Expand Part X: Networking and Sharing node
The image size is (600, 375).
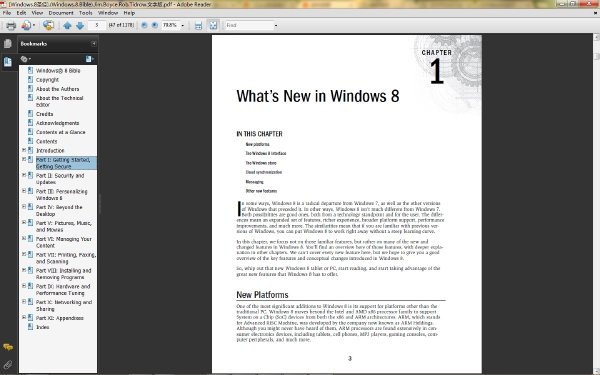[x=24, y=302]
